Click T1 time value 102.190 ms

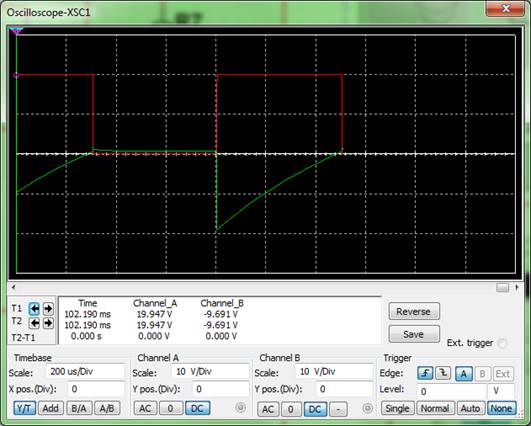pos(88,314)
